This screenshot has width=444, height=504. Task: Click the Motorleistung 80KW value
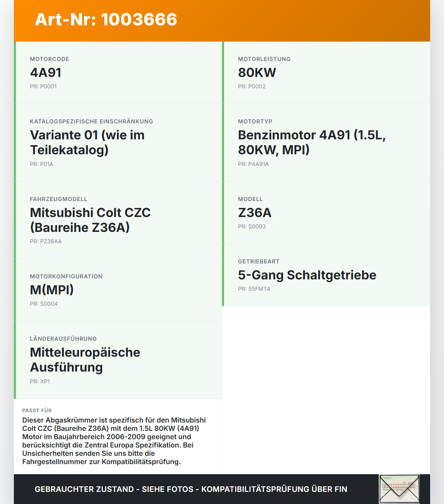(x=257, y=72)
